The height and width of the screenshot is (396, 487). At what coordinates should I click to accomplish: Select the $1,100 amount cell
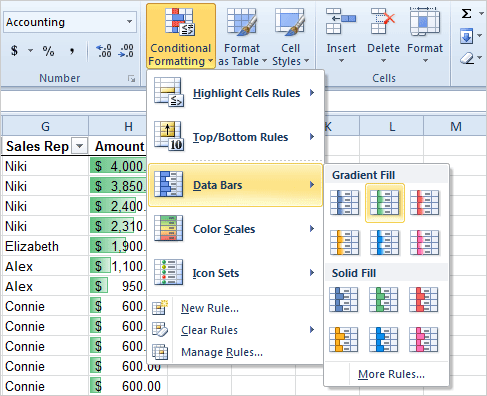coord(118,266)
